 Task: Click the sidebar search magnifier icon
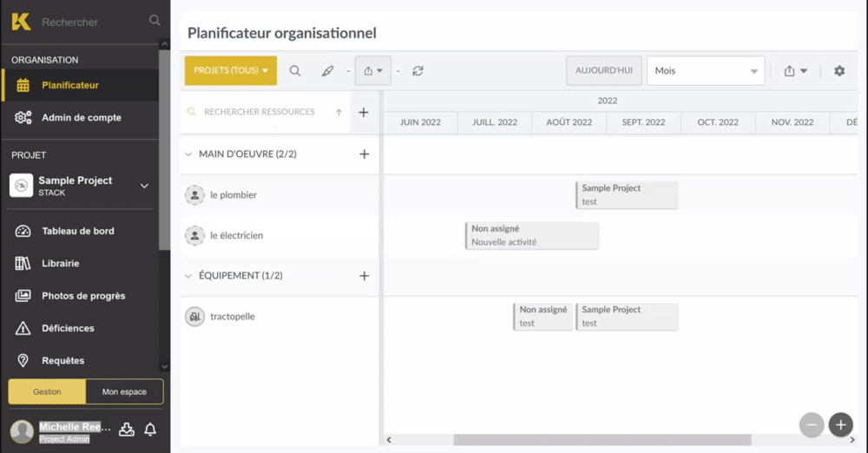[155, 21]
